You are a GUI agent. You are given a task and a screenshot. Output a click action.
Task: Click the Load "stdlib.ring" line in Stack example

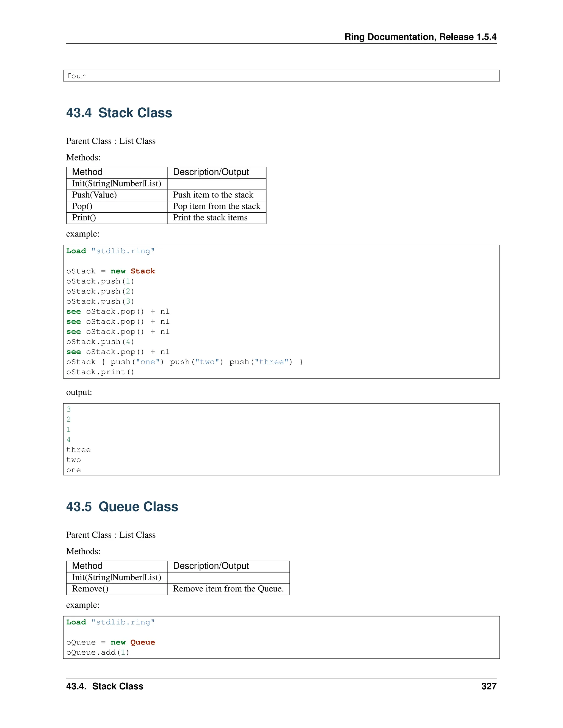(111, 251)
